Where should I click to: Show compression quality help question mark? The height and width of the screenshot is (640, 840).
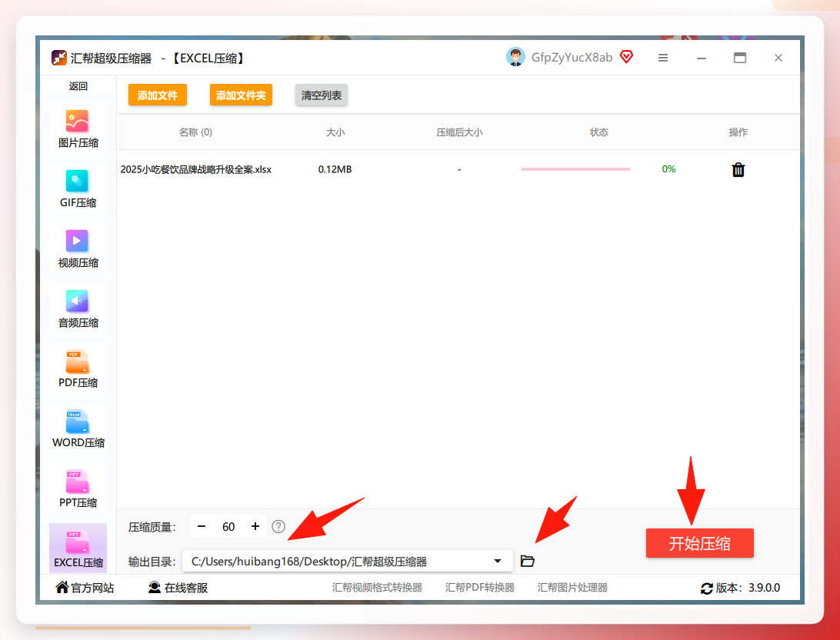click(x=278, y=527)
